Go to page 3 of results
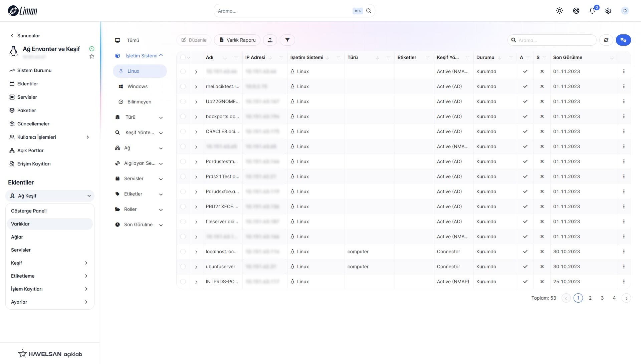 (602, 298)
